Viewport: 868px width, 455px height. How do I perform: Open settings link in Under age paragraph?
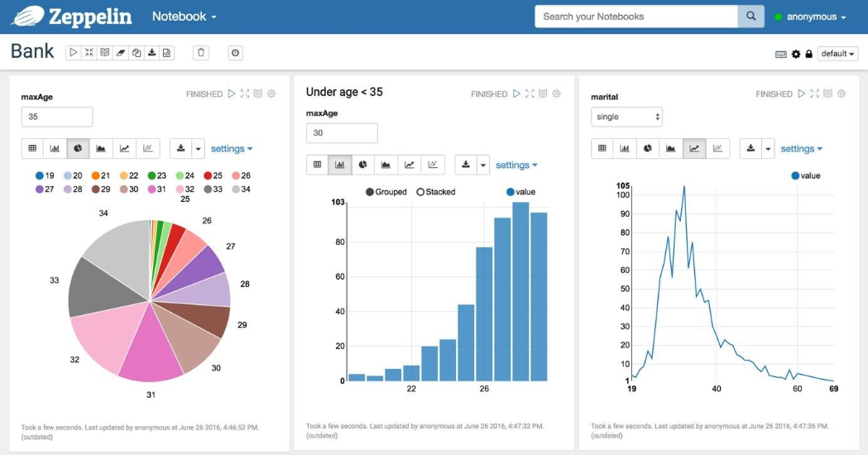(x=516, y=165)
